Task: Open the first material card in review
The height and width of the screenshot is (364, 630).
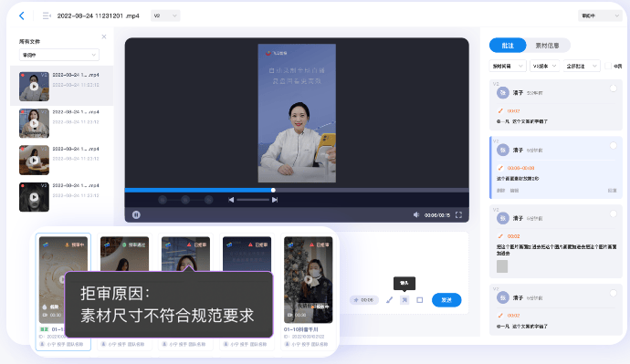Action: pos(63,292)
